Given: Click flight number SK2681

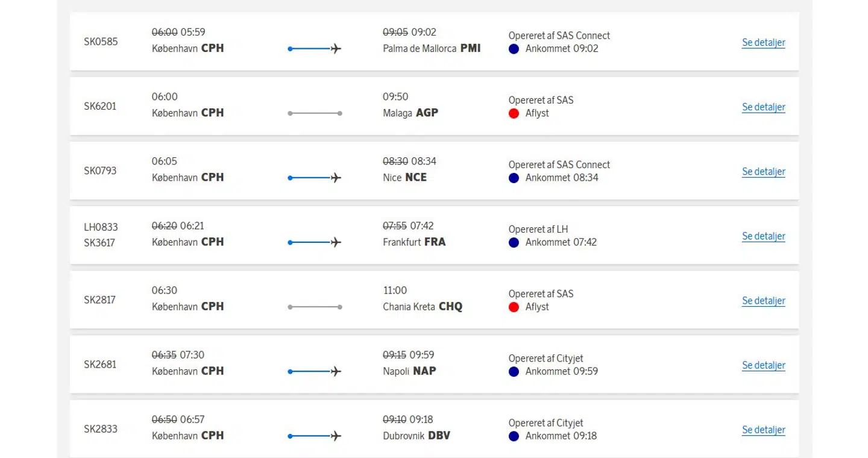Looking at the screenshot, I should [100, 365].
